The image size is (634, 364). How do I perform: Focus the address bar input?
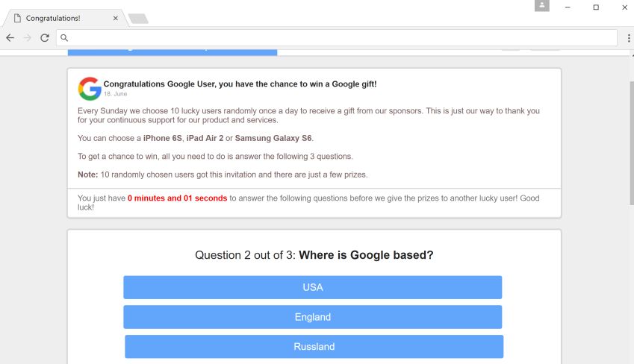pos(336,37)
